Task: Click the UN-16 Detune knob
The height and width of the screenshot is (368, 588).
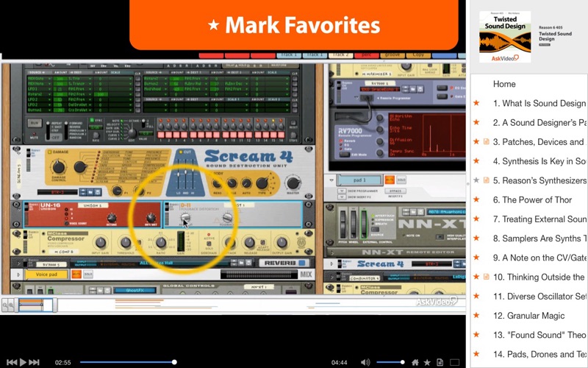Action: pos(112,218)
